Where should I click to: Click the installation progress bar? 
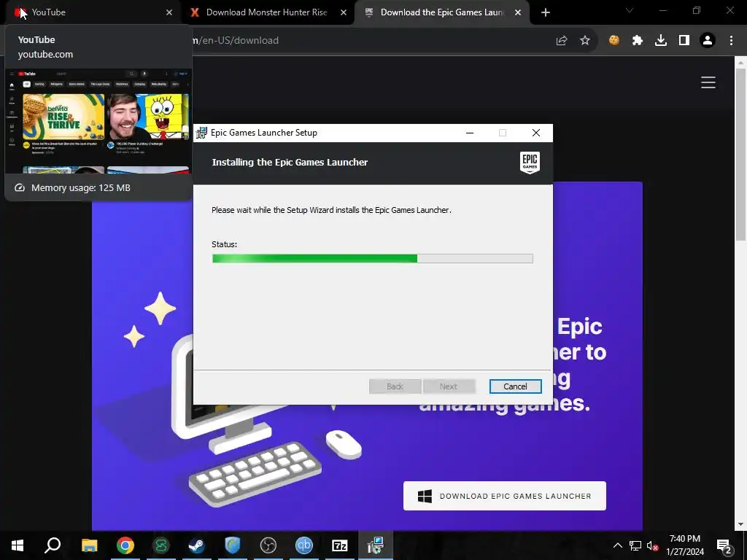[373, 259]
